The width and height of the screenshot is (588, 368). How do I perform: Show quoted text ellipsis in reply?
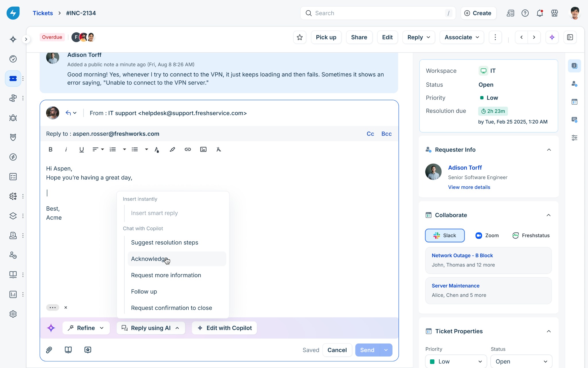(53, 308)
